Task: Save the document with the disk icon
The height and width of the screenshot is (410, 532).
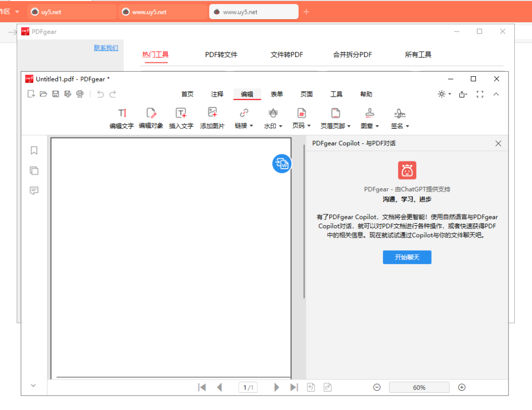Action: click(56, 94)
